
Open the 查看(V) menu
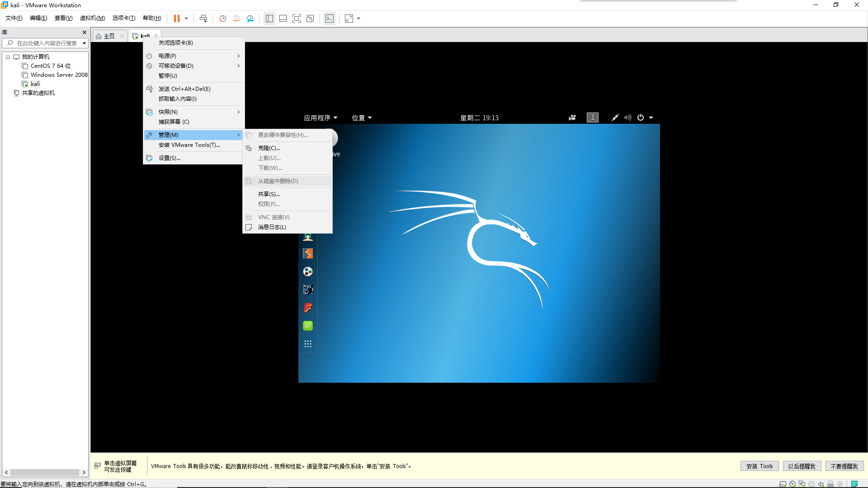63,18
